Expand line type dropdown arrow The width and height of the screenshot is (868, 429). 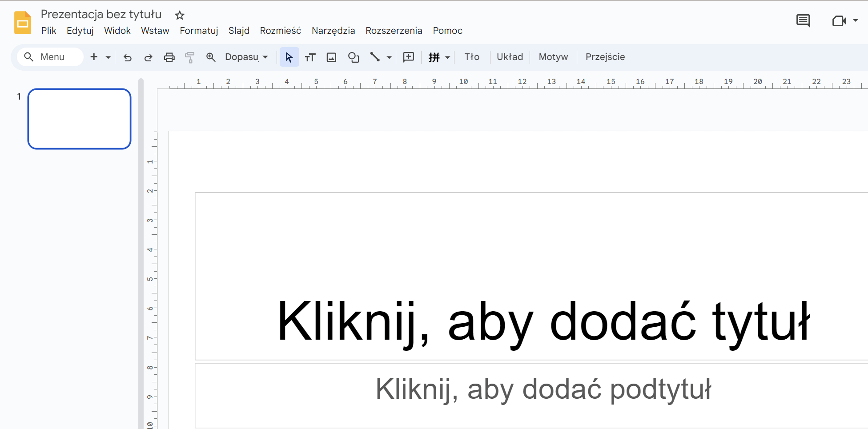[x=389, y=57]
